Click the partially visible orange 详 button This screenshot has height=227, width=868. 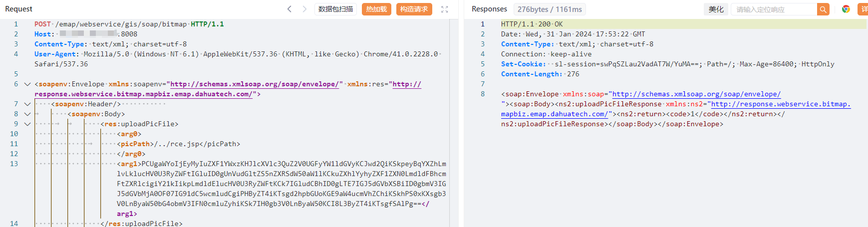(863, 9)
